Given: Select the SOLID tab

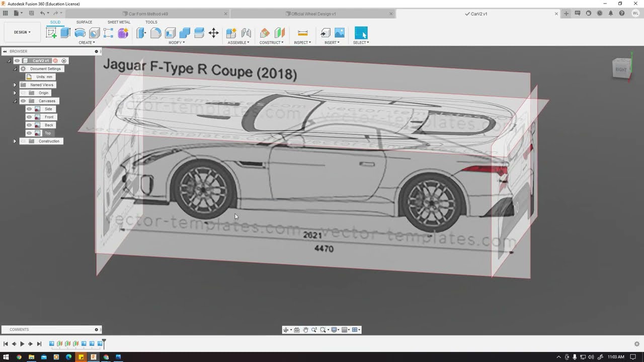Looking at the screenshot, I should (x=55, y=22).
